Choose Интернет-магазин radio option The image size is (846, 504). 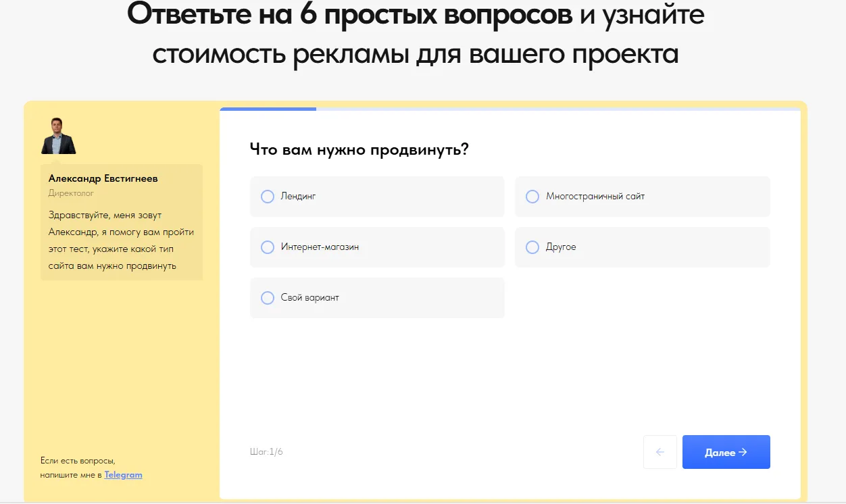(377, 247)
